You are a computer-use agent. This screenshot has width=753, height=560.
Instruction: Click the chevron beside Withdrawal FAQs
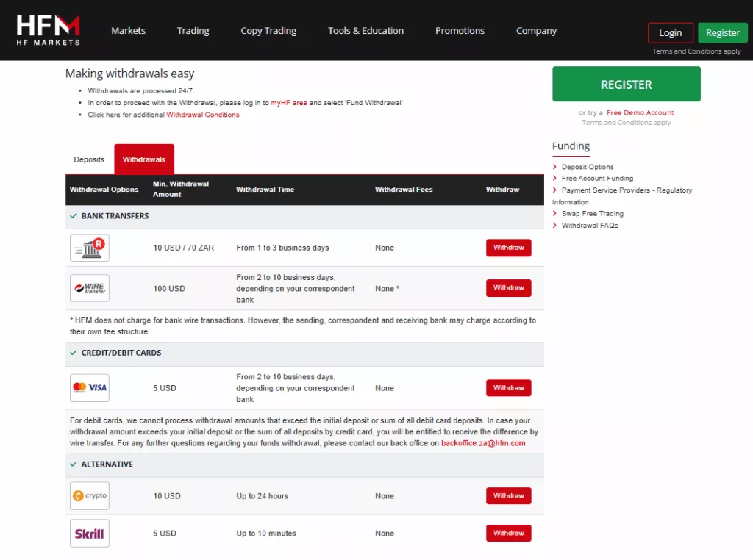click(x=554, y=225)
